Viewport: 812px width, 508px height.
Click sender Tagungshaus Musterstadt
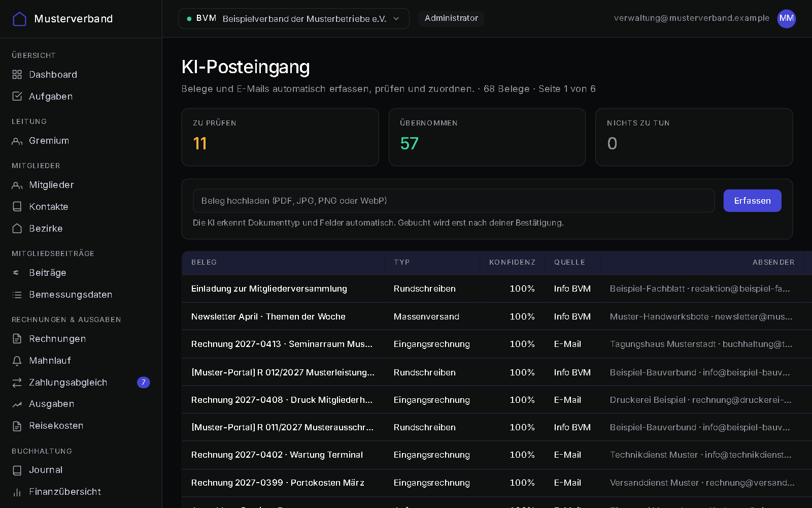point(701,344)
